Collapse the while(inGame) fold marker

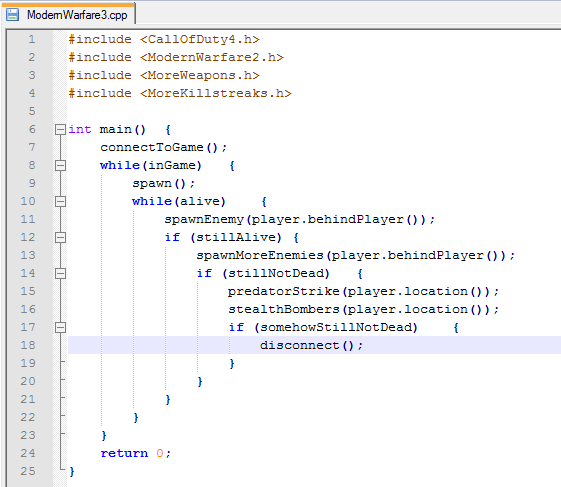60,165
